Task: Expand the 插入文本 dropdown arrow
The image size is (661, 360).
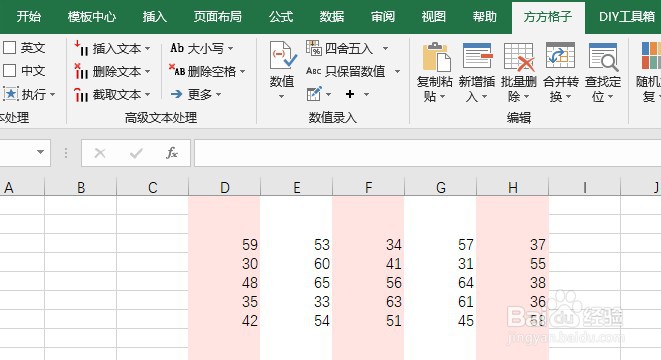Action: (x=148, y=49)
